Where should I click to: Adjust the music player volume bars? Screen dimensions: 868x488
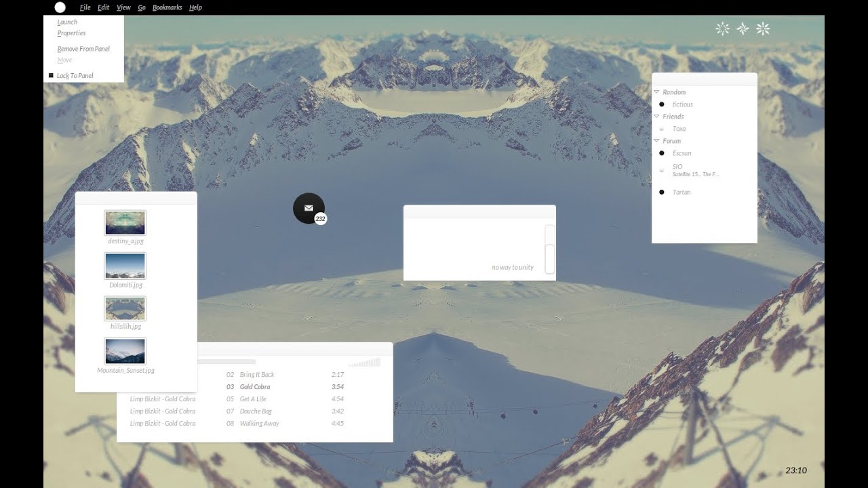point(365,363)
